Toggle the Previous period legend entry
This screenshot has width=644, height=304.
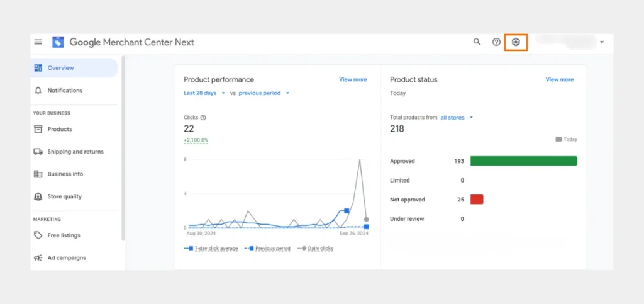point(267,249)
